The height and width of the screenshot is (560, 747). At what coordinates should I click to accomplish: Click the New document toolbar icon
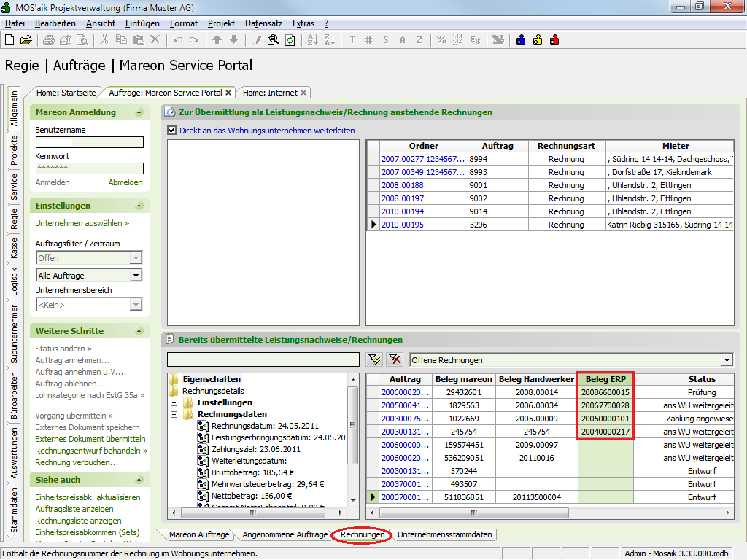point(9,39)
